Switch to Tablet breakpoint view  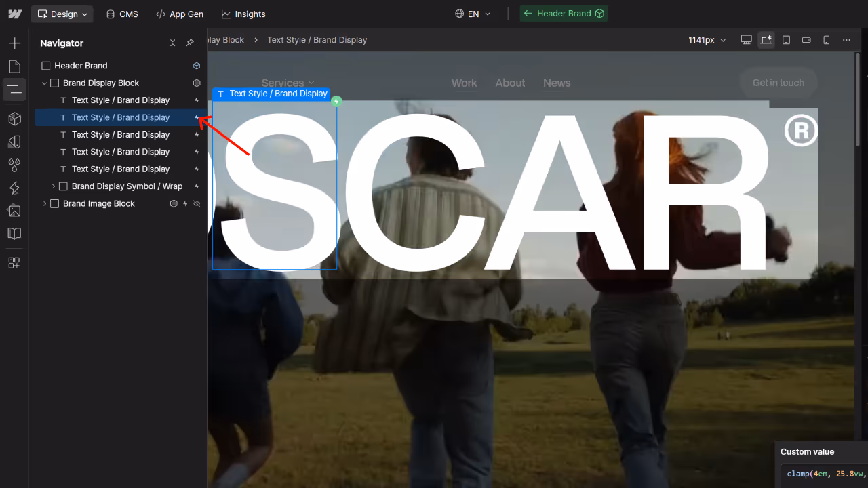[787, 40]
